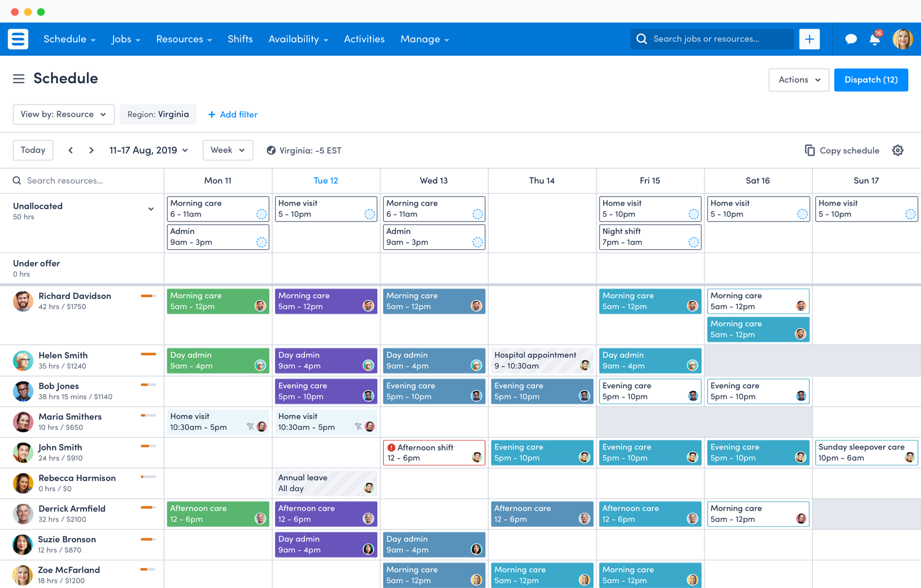921x588 pixels.
Task: Click the Copy schedule icon
Action: point(810,150)
